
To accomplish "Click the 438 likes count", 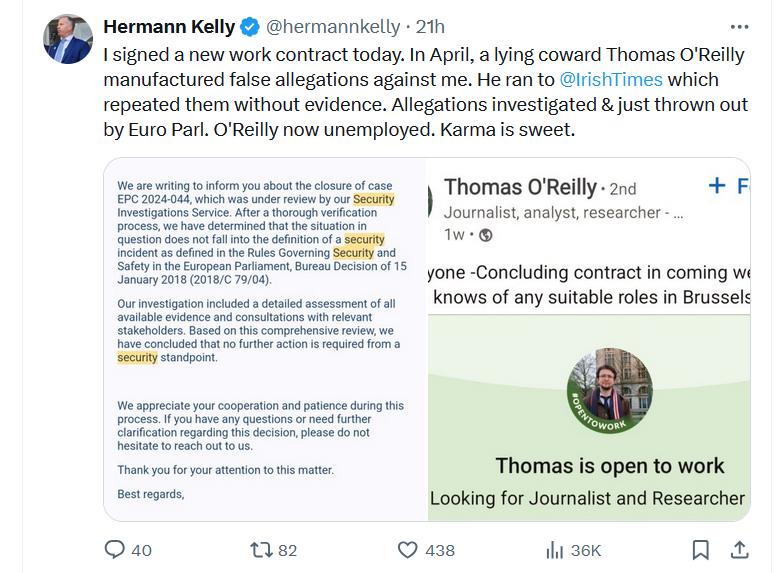I will [439, 550].
